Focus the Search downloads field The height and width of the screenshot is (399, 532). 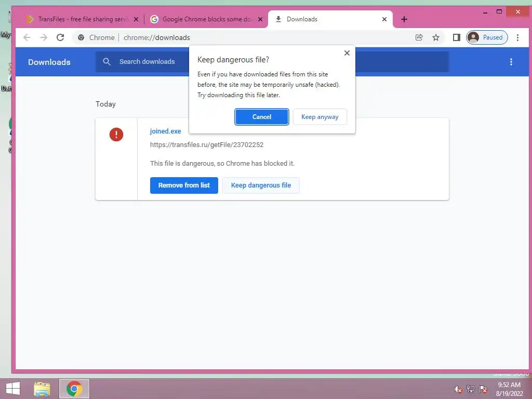coord(272,62)
